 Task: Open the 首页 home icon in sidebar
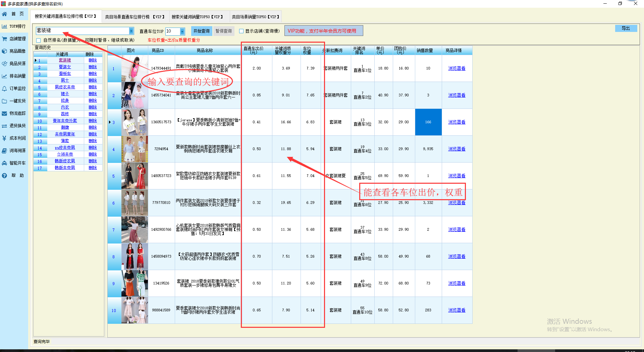click(x=4, y=14)
